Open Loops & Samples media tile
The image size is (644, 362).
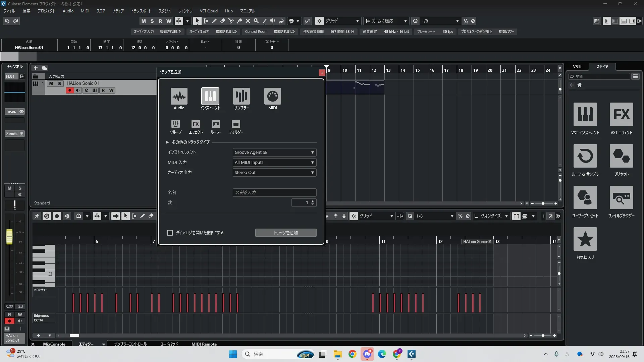tap(585, 156)
